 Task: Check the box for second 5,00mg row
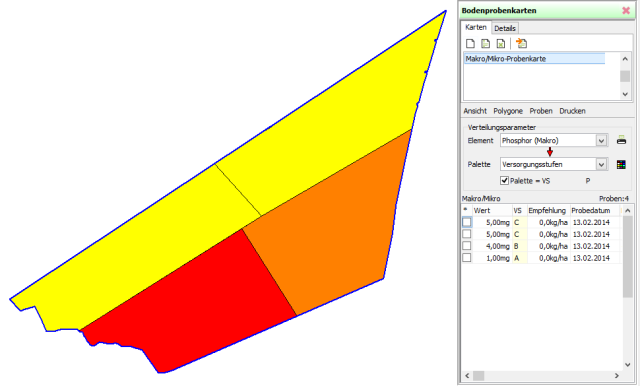coord(467,234)
